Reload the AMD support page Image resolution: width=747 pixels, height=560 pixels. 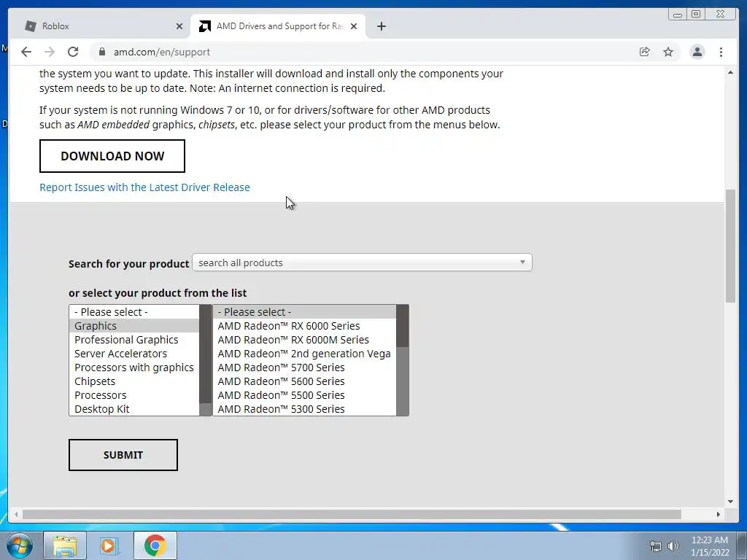click(x=73, y=52)
